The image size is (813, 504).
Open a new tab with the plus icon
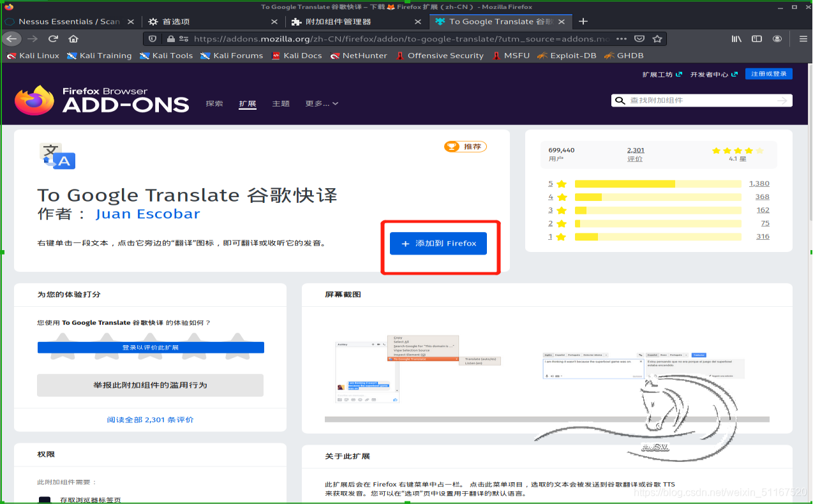(x=583, y=21)
